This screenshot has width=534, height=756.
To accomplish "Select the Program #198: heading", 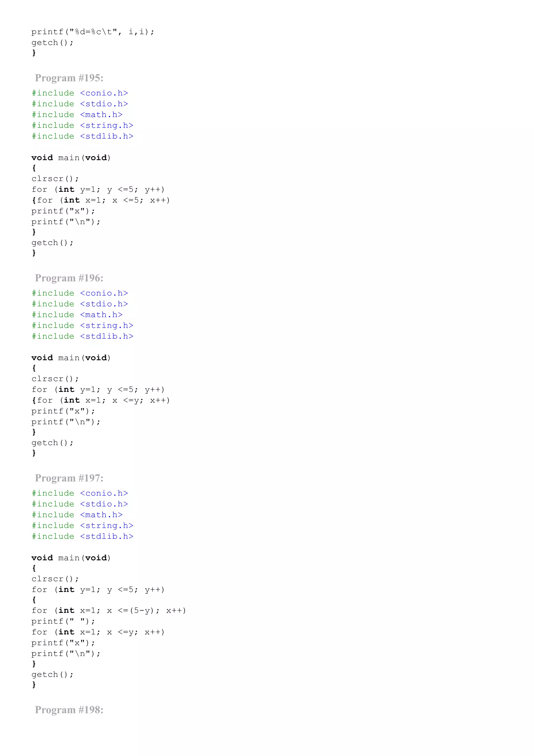I will 69,710.
